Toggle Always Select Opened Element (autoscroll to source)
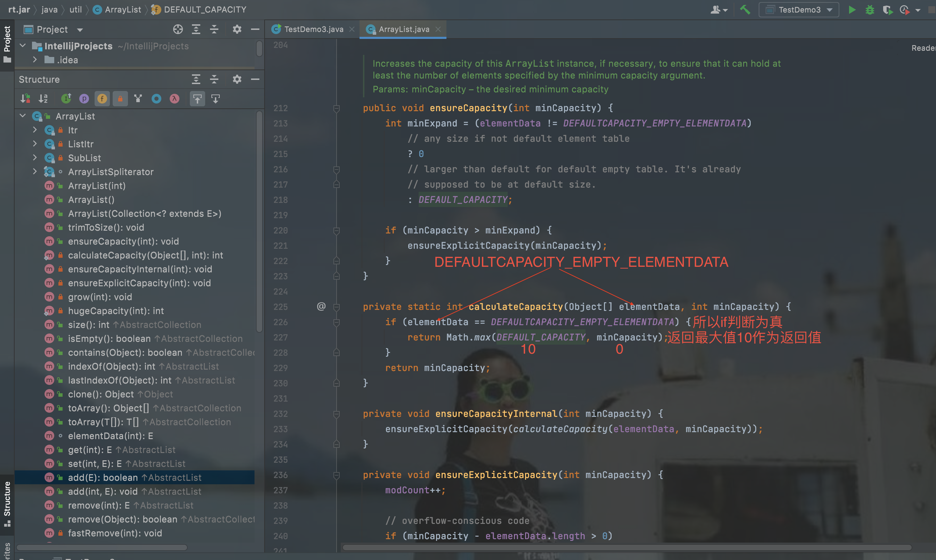 tap(197, 99)
